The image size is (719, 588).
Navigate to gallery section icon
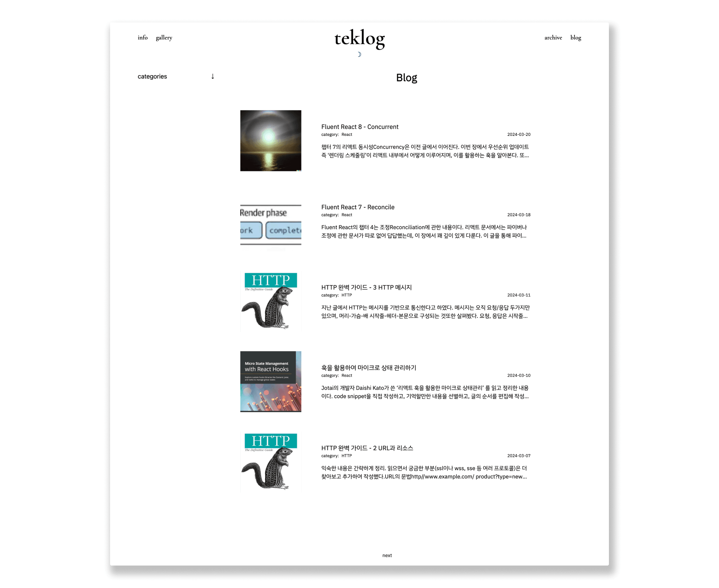pos(164,37)
